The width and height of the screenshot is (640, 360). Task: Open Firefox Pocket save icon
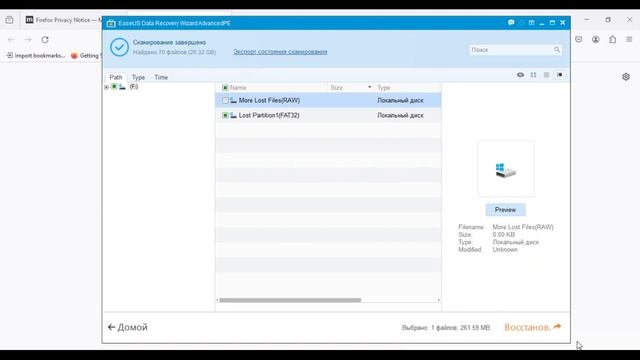point(579,40)
